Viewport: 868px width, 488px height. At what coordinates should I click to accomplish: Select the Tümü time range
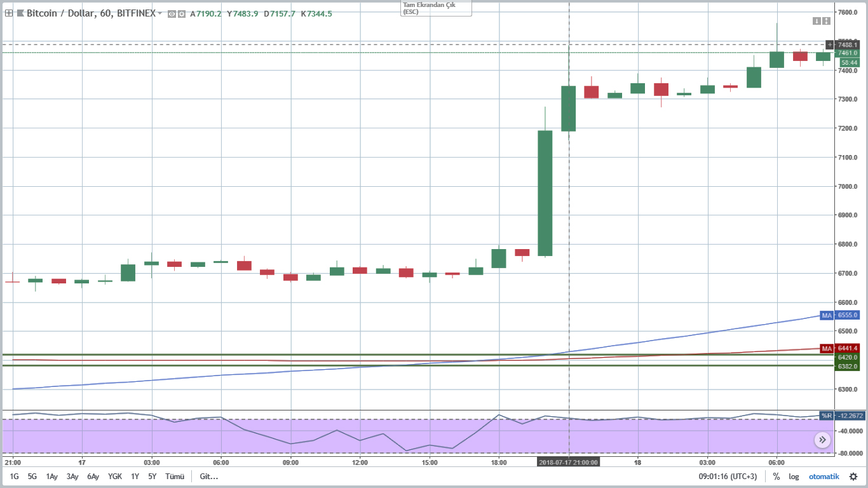tap(175, 477)
